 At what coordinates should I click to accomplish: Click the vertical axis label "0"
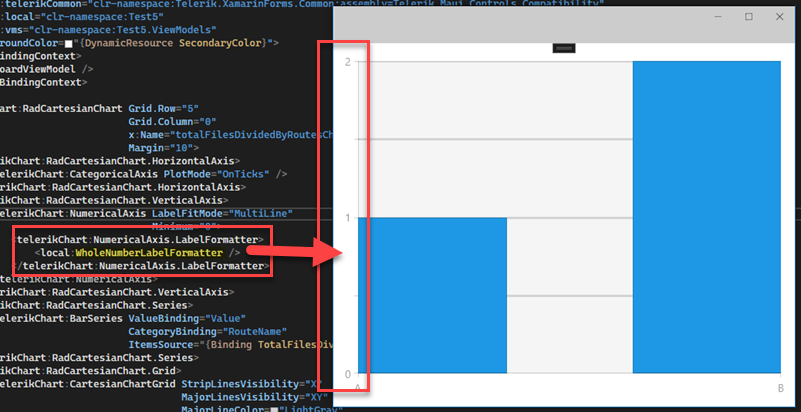pos(348,374)
